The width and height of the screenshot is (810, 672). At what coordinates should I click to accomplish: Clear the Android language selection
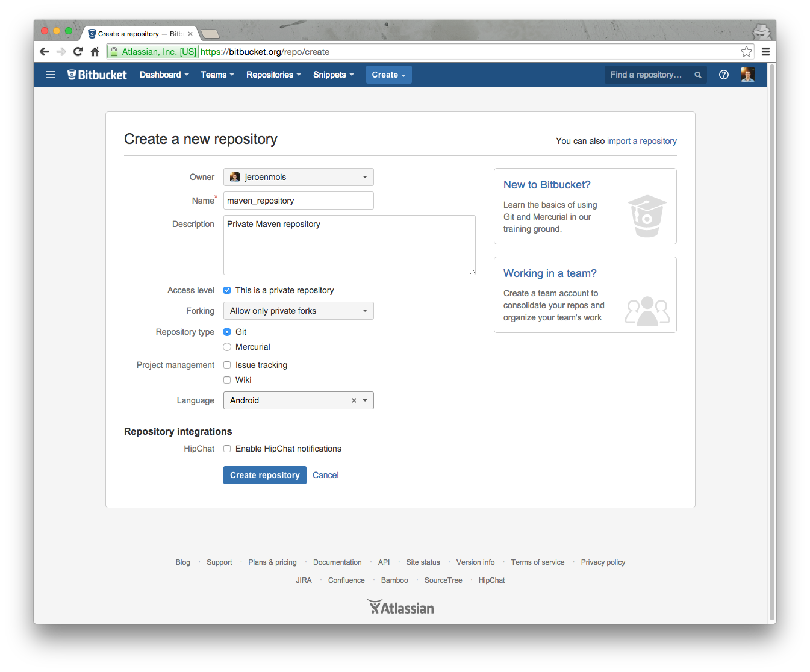[x=354, y=400]
